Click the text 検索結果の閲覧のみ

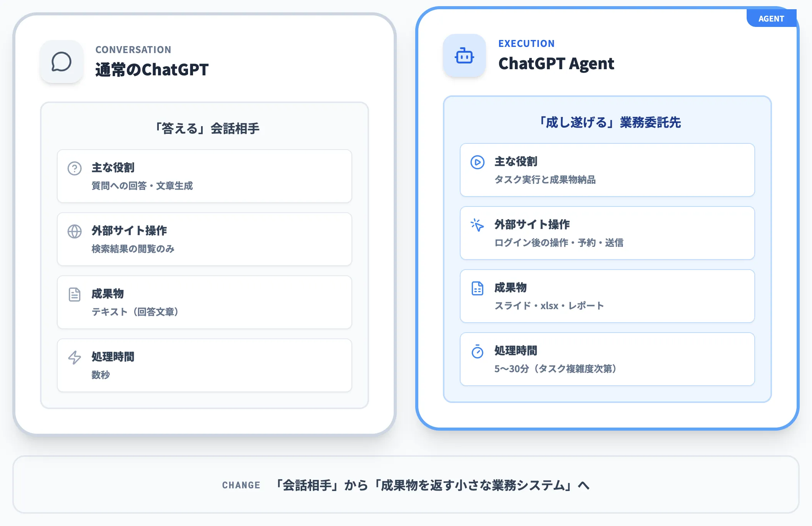coord(133,249)
